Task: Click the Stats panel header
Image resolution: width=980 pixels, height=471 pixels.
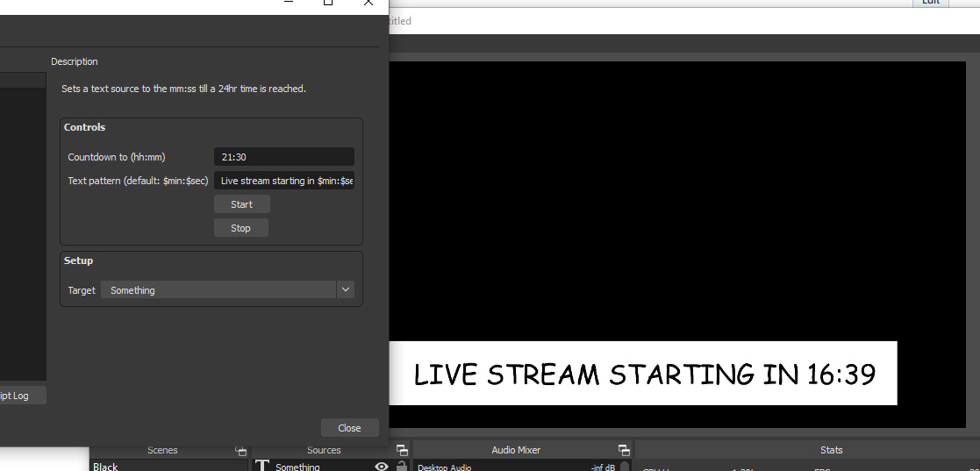Action: point(831,450)
